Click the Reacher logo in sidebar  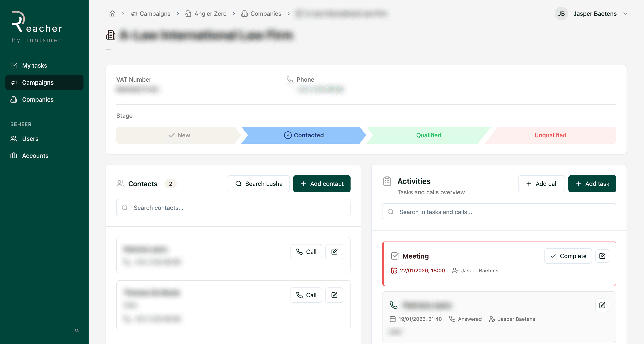(37, 27)
